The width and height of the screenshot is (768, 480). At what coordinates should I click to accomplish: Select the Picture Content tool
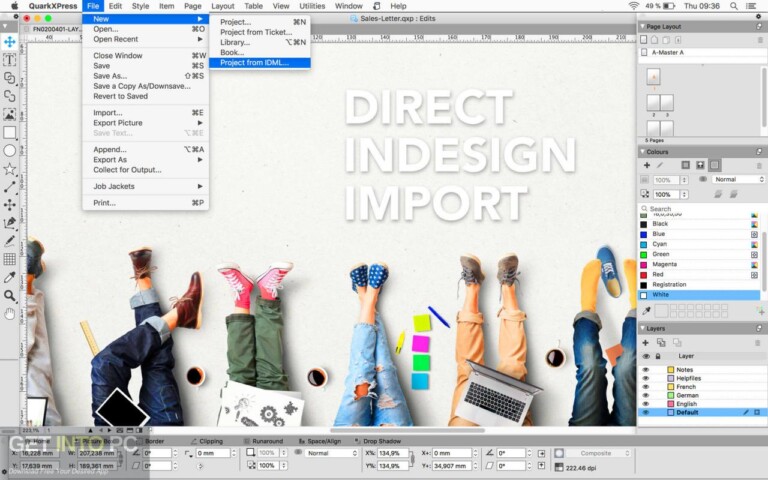coord(9,114)
